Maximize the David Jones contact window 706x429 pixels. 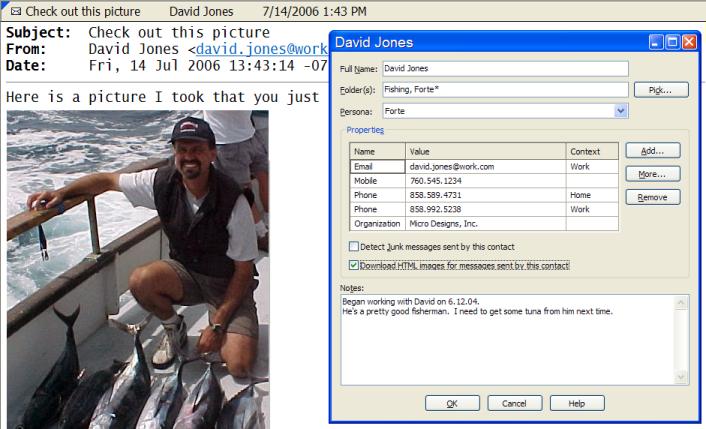point(672,44)
